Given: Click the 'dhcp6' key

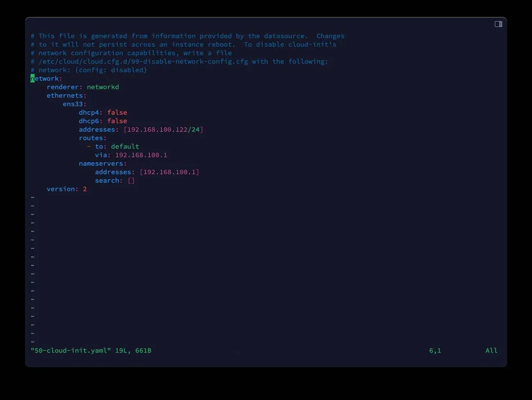Looking at the screenshot, I should click(x=89, y=121).
